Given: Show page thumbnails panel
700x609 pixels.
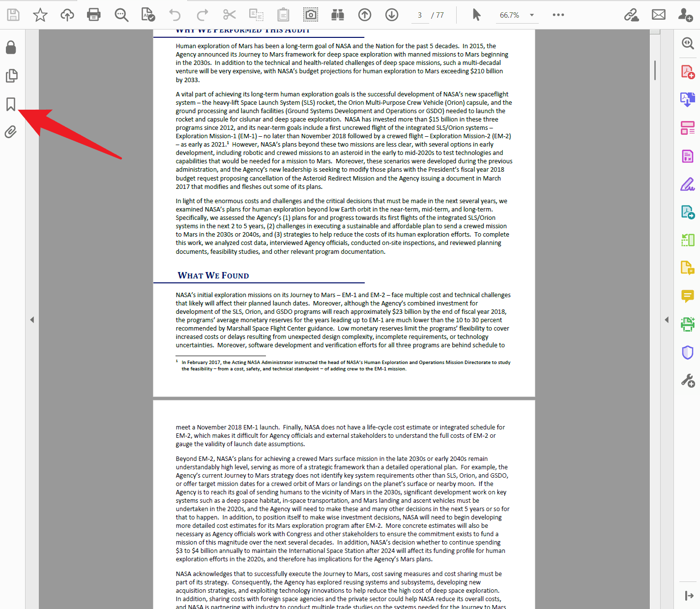Looking at the screenshot, I should pos(11,75).
